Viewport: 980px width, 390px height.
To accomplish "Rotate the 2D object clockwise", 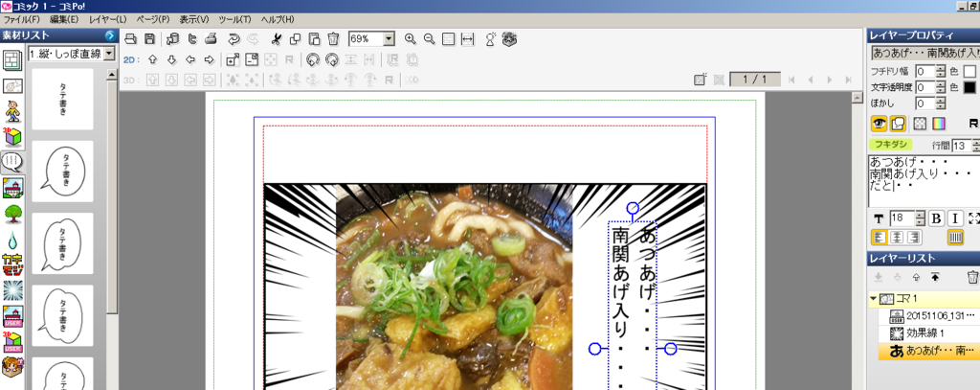I will coord(332,60).
